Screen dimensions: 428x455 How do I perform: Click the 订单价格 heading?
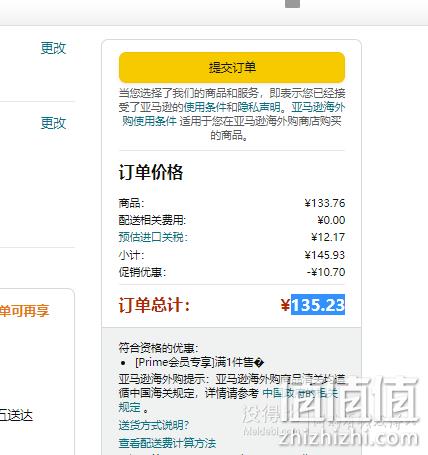click(151, 172)
